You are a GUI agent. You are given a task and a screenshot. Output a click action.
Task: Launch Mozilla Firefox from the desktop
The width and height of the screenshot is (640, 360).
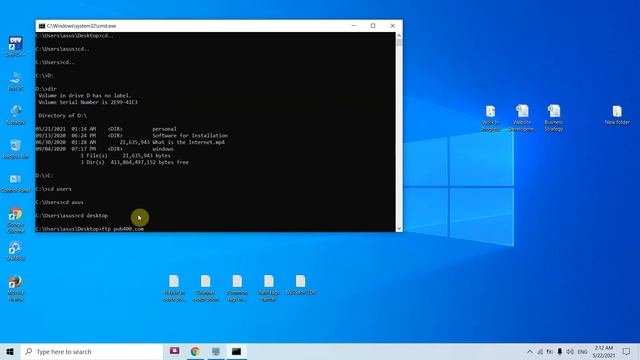click(x=16, y=288)
